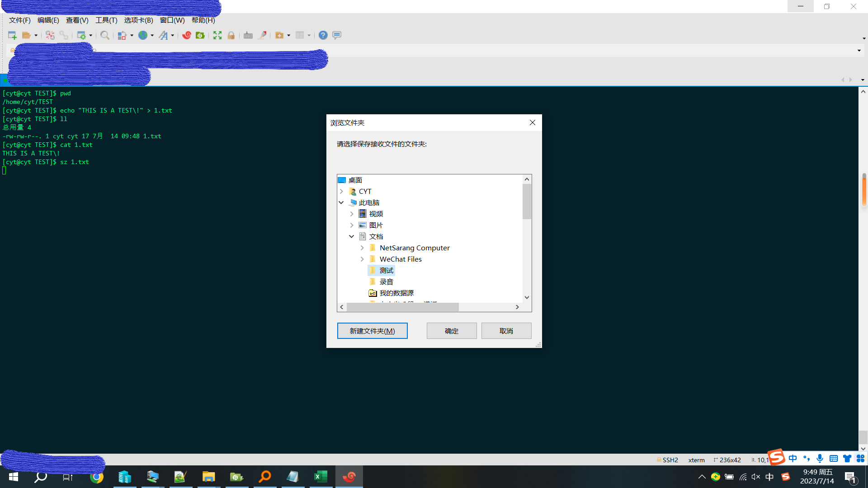Click the chat feedback toolbar icon
Screen dimensions: 868x488
[337, 35]
